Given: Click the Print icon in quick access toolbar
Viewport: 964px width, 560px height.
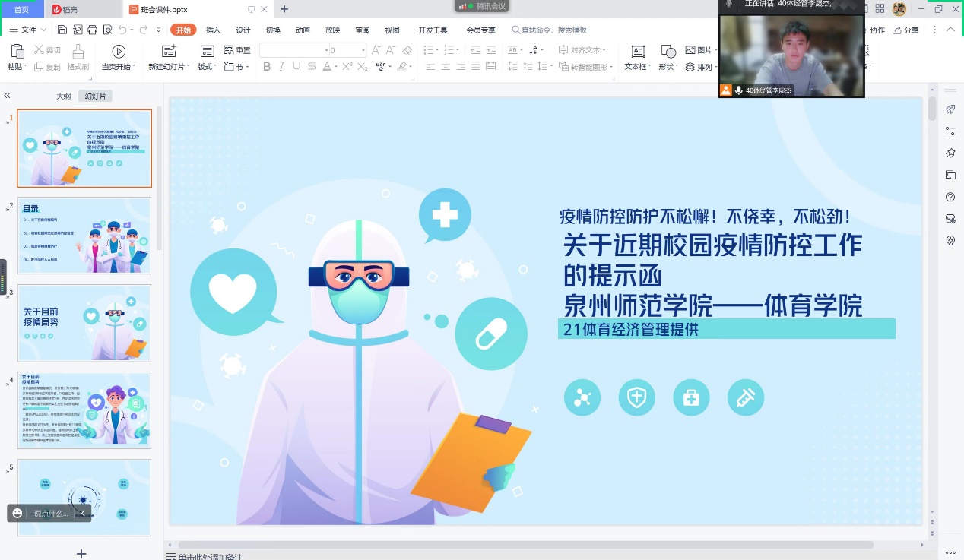Looking at the screenshot, I should 92,30.
